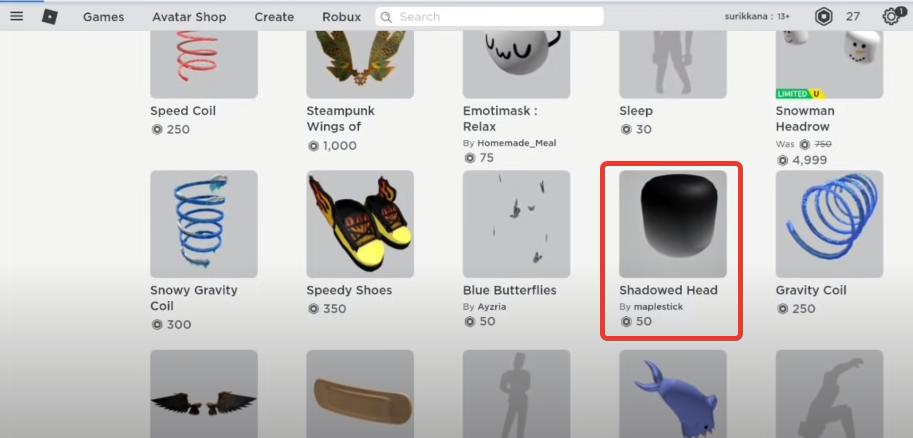Click the search magnifier icon
The width and height of the screenshot is (913, 438).
pos(386,17)
